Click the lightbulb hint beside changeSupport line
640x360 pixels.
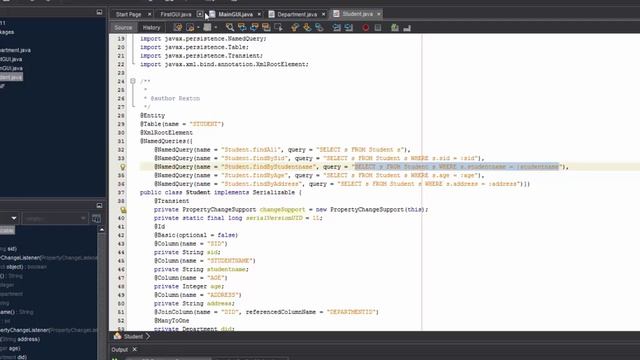tap(123, 210)
